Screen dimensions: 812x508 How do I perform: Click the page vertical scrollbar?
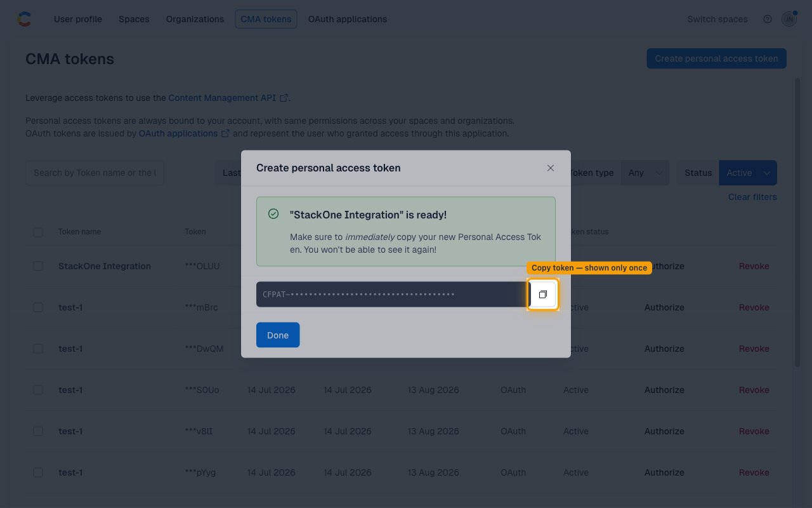(797, 222)
